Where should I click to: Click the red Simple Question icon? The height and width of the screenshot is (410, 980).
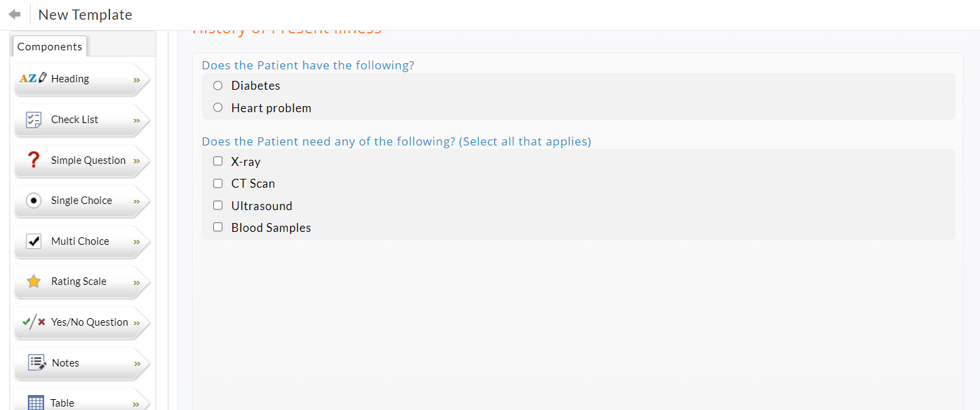tap(33, 160)
